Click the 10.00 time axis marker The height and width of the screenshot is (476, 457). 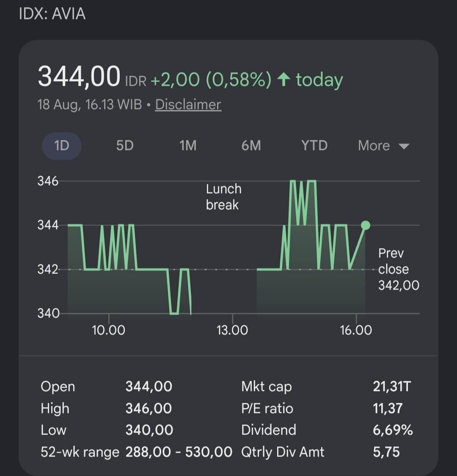pyautogui.click(x=108, y=330)
